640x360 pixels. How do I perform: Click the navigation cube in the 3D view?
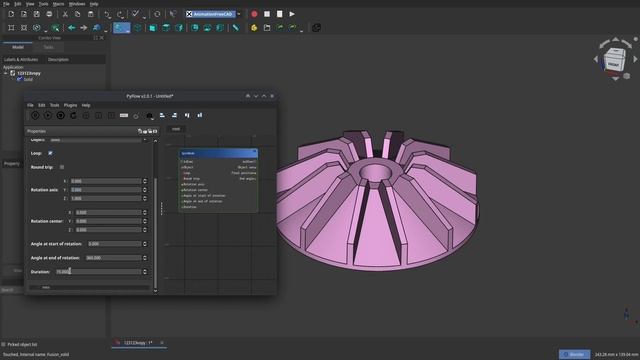click(x=615, y=60)
